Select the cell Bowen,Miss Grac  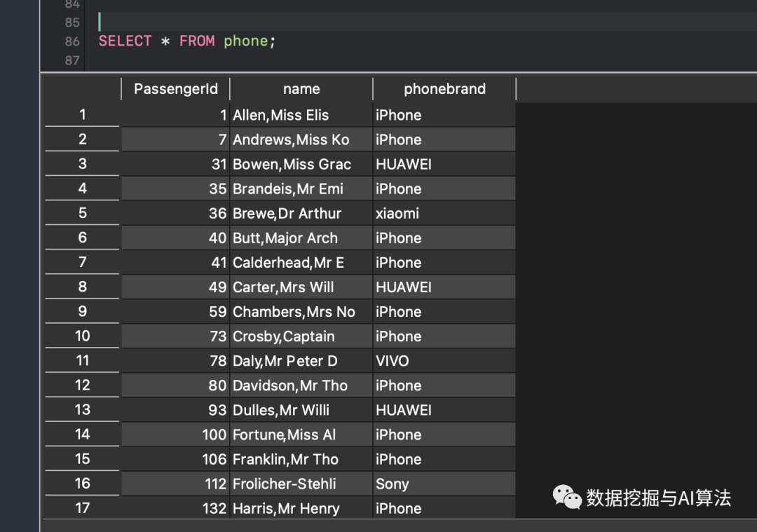(x=301, y=164)
